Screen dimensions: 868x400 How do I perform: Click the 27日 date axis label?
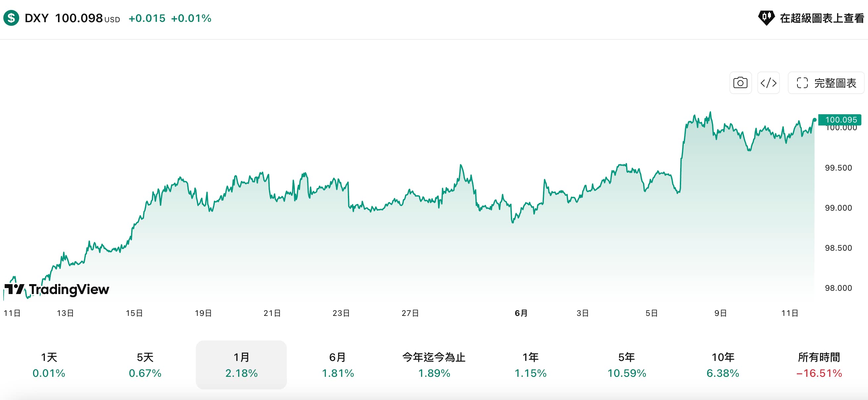tap(410, 313)
